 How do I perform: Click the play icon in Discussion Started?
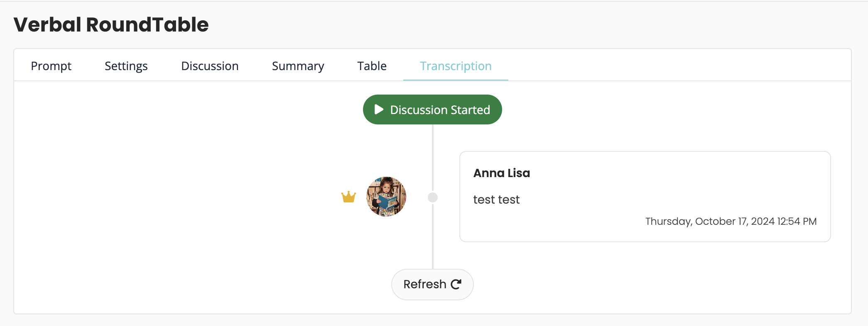pyautogui.click(x=378, y=109)
